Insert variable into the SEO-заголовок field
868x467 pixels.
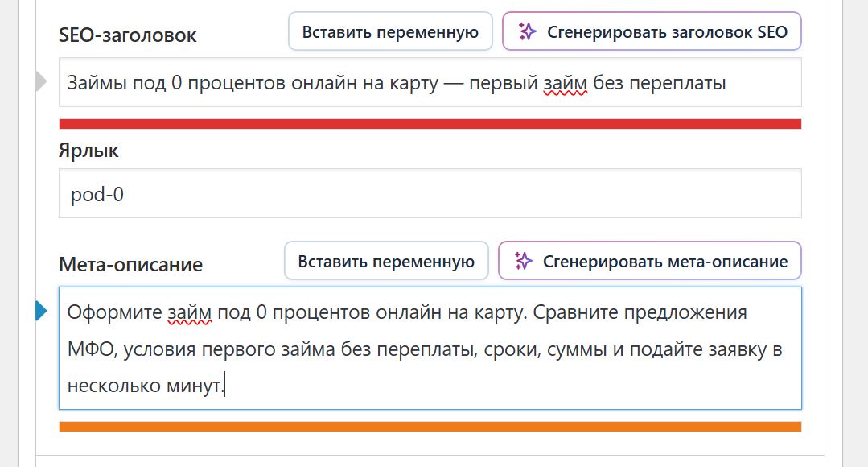(x=390, y=31)
